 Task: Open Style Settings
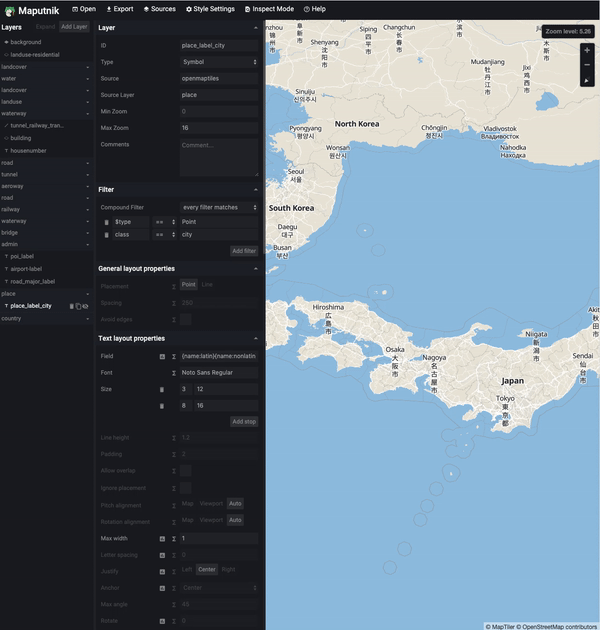pos(210,9)
